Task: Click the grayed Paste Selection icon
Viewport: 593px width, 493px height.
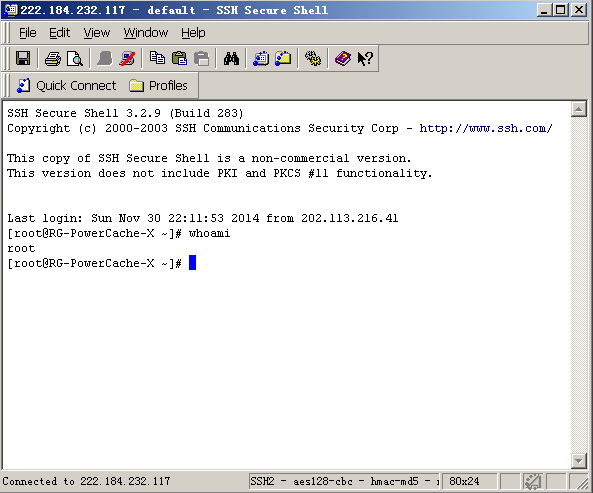Action: [202, 59]
